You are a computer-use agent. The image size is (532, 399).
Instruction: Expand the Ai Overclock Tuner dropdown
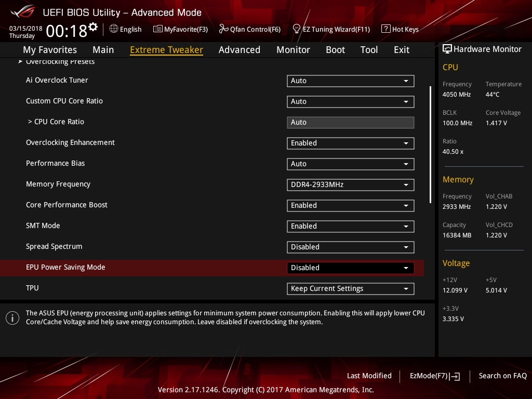pos(350,81)
